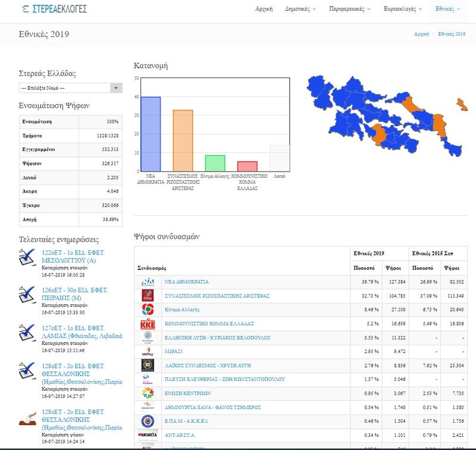Screen dimensions: 476x450
Task: Open the ΜέΡΑ25 link
Action: pos(173,351)
